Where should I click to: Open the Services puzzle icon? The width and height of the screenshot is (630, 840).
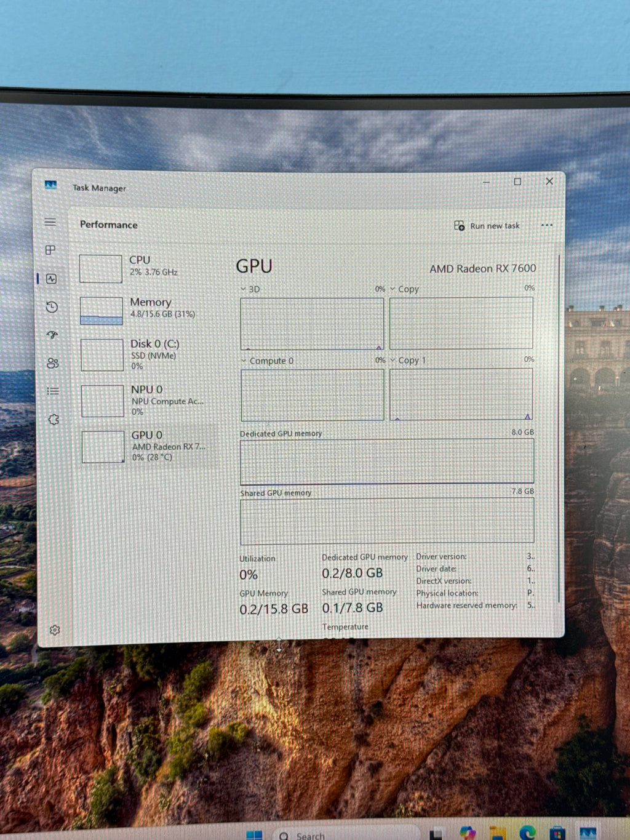tap(54, 419)
